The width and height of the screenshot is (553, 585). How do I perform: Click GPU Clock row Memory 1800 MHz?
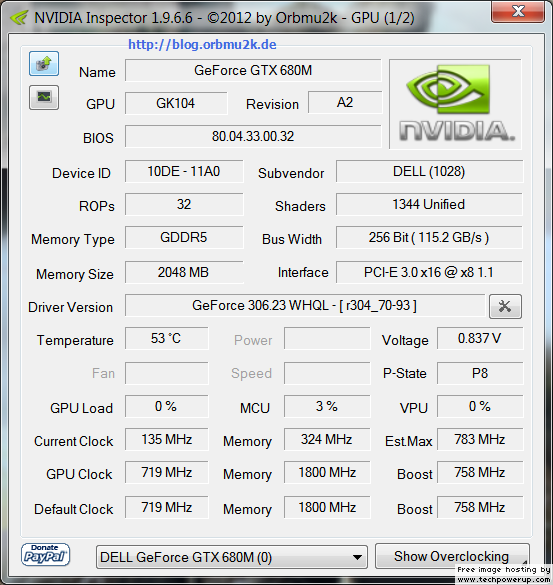[327, 472]
